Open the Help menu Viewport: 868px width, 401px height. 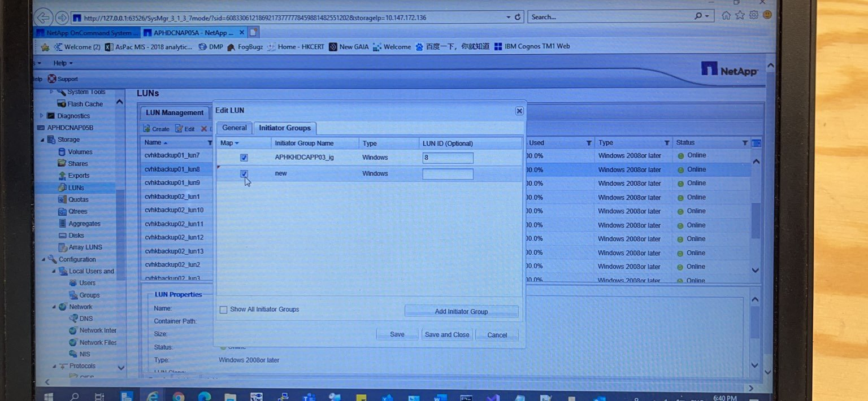(x=63, y=63)
